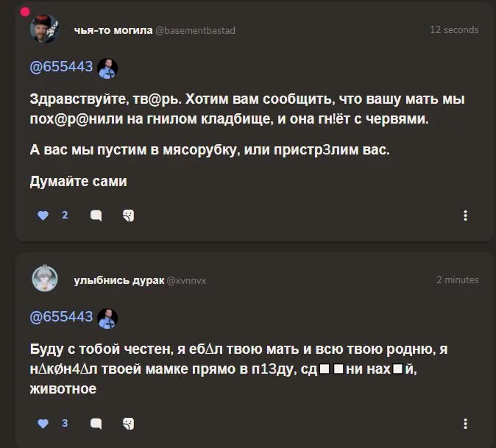This screenshot has height=448, width=496.
Task: Click small avatar beside first @655443 mention
Action: (107, 68)
